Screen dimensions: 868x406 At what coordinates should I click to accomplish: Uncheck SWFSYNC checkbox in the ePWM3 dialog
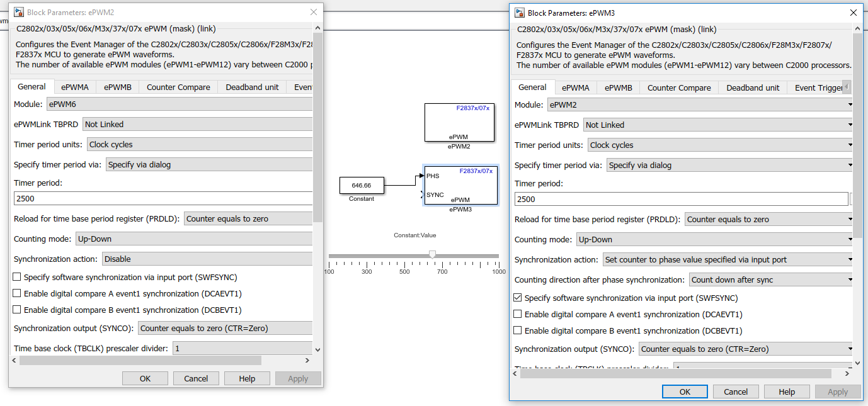518,298
